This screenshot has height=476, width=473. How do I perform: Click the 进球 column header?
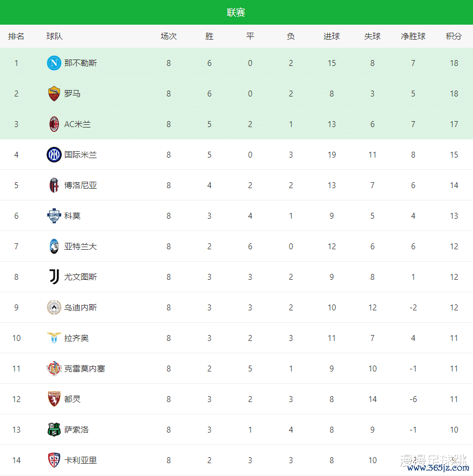pos(331,36)
